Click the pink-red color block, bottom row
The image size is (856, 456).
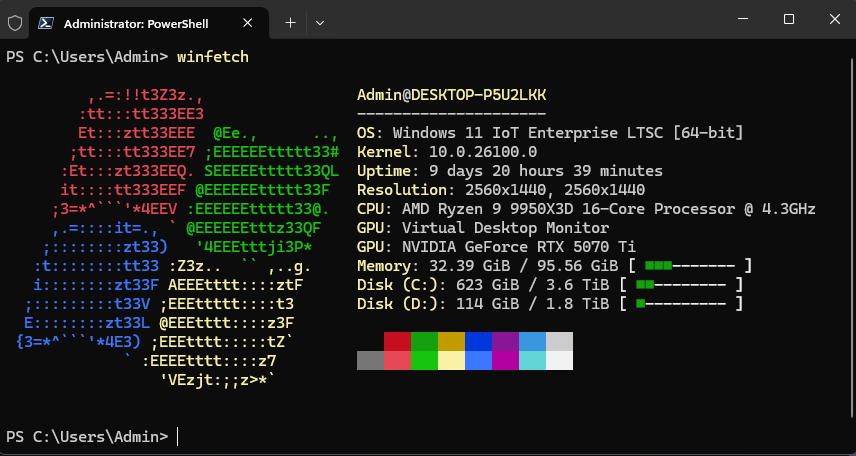pyautogui.click(x=397, y=360)
